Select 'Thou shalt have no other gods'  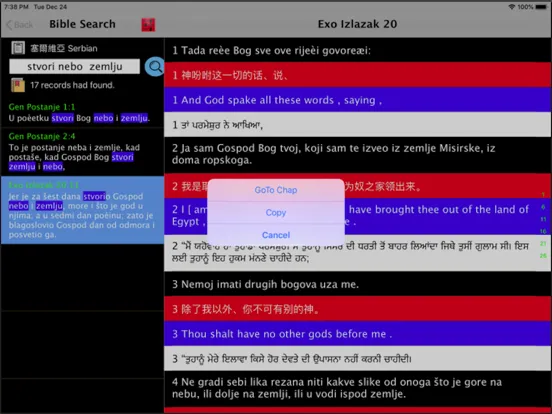(x=357, y=334)
